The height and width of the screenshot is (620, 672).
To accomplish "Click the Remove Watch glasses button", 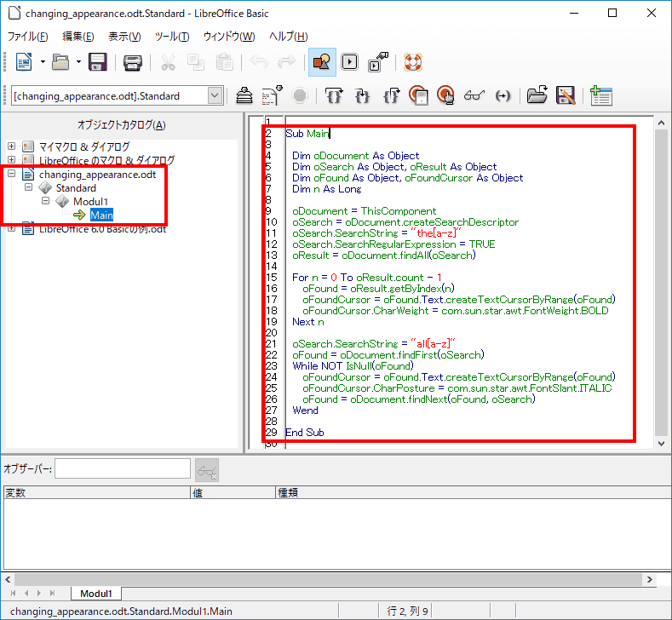I will pyautogui.click(x=207, y=470).
